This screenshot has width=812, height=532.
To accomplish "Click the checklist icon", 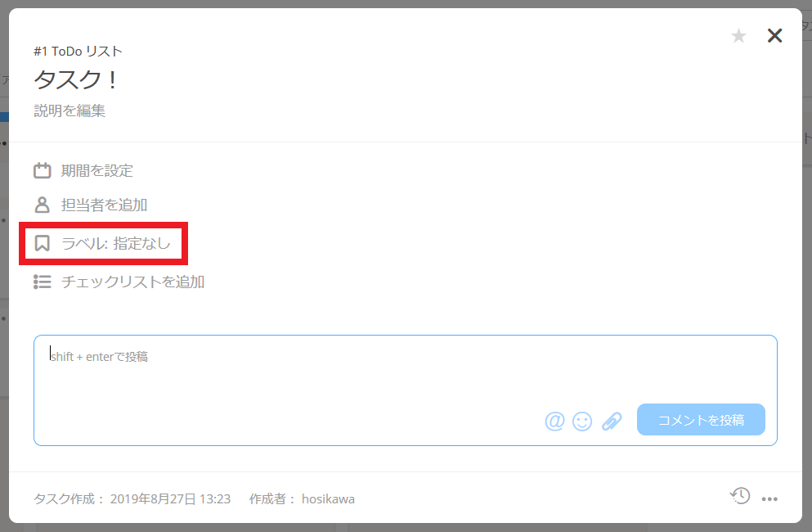I will click(x=43, y=282).
